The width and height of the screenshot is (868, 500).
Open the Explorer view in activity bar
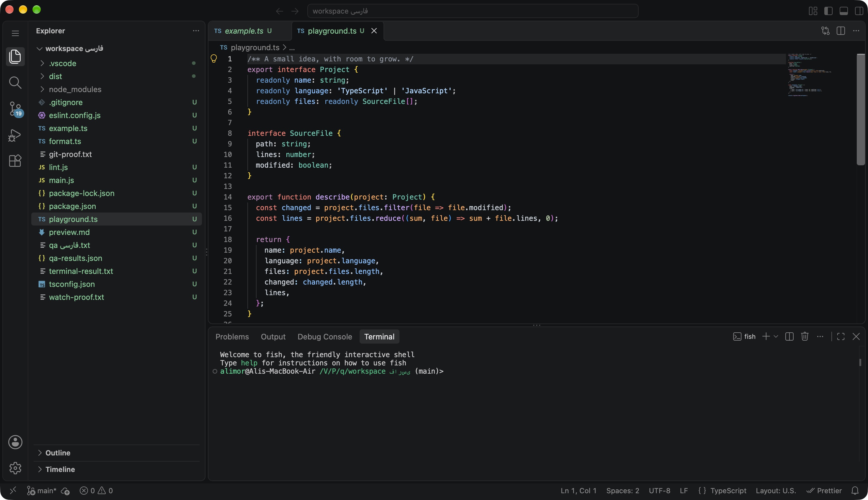point(15,56)
